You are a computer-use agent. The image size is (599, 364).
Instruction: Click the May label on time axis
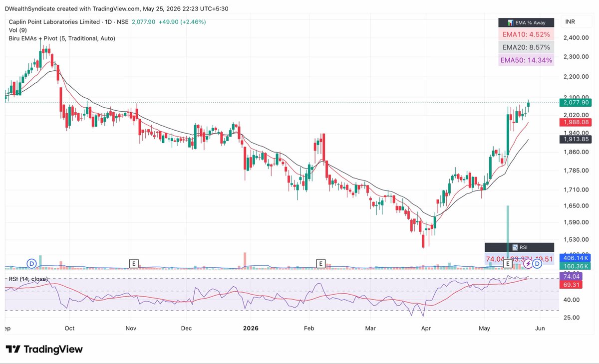click(x=485, y=328)
